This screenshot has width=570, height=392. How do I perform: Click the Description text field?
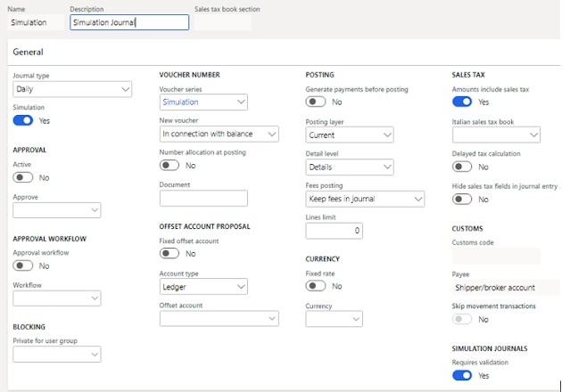pyautogui.click(x=128, y=22)
